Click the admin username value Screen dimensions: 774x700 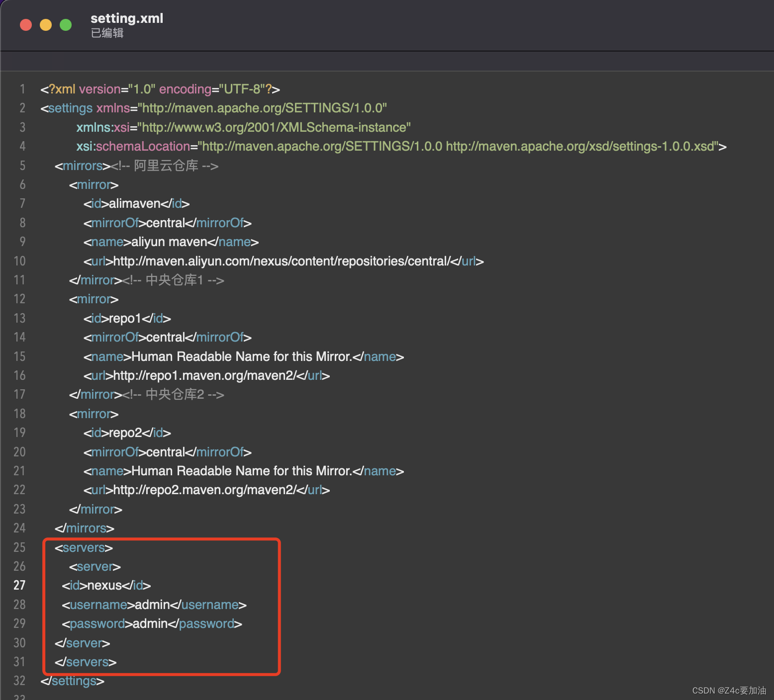point(152,605)
